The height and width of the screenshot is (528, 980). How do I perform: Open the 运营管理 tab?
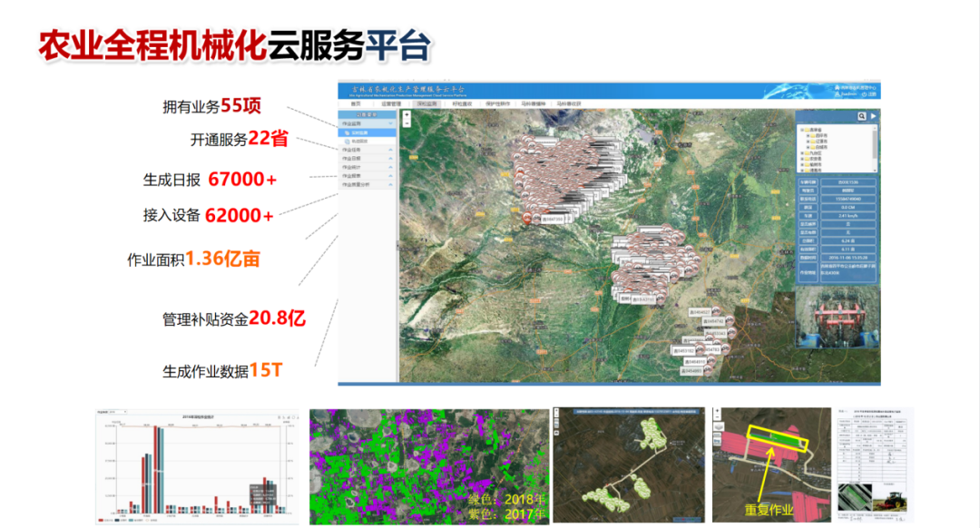(391, 103)
